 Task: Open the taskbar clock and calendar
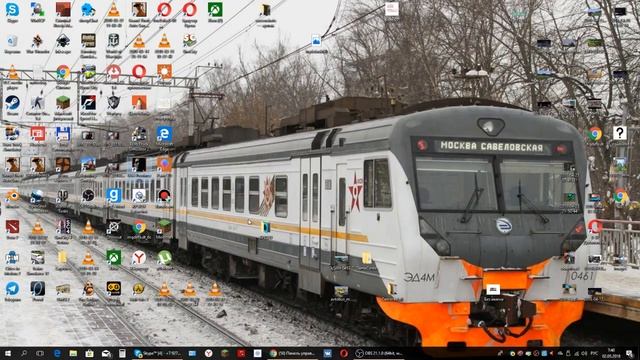(611, 353)
